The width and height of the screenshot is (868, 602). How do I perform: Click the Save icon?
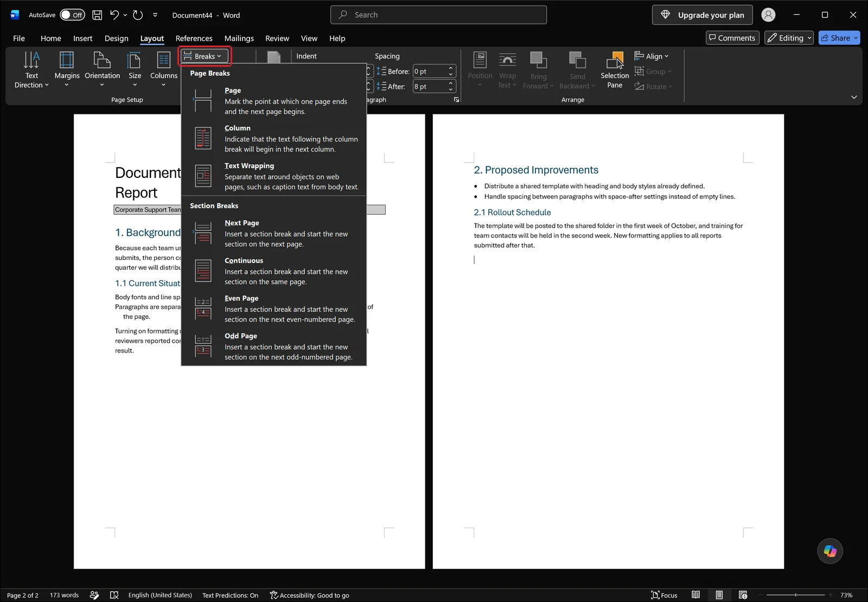97,15
